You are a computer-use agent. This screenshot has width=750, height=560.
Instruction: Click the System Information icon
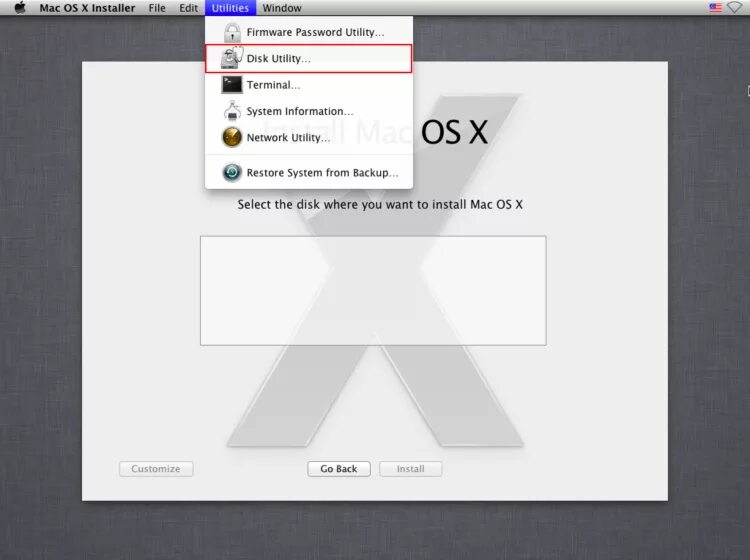coord(232,111)
